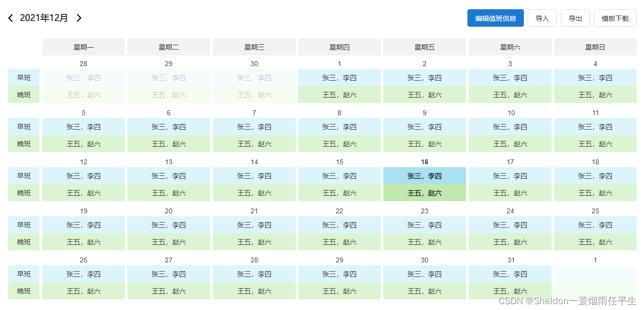The image size is (644, 310).
Task: Select the highlighted evening shift on December 16
Action: pyautogui.click(x=424, y=193)
